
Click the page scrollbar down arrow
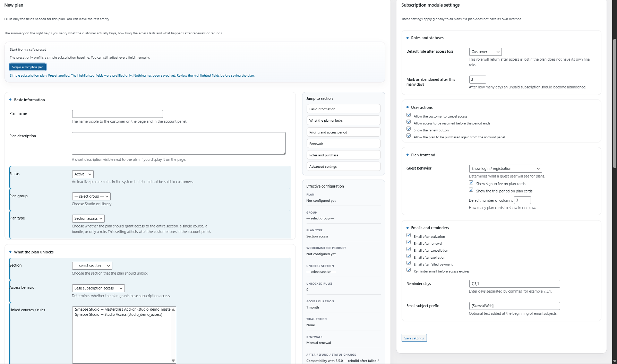tap(615, 361)
